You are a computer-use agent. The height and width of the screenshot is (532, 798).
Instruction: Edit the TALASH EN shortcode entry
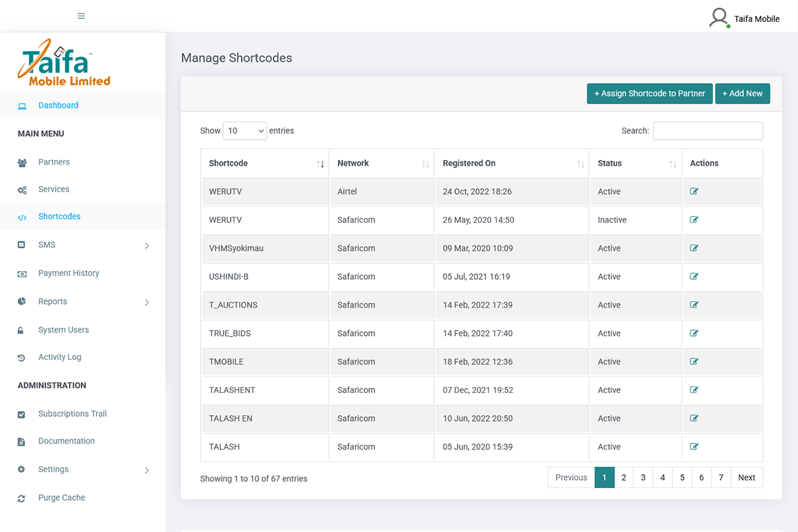(694, 418)
